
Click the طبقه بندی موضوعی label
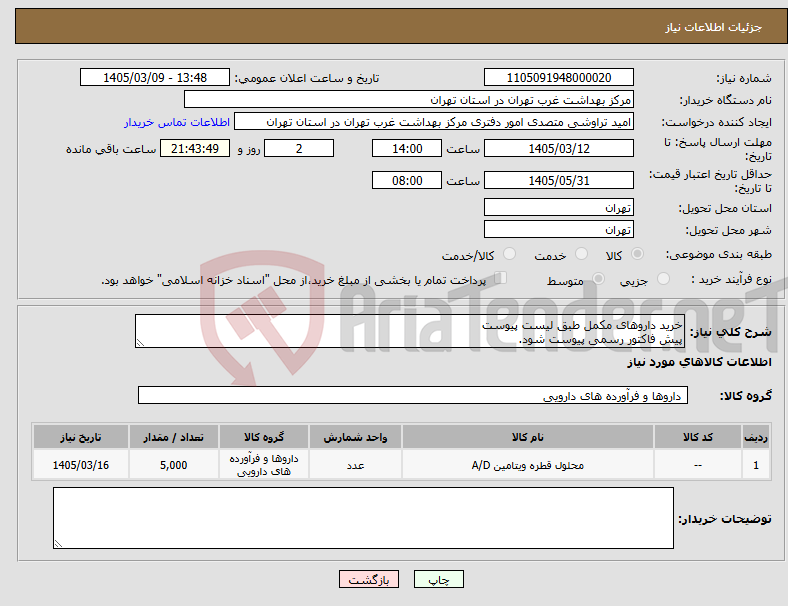tap(719, 254)
